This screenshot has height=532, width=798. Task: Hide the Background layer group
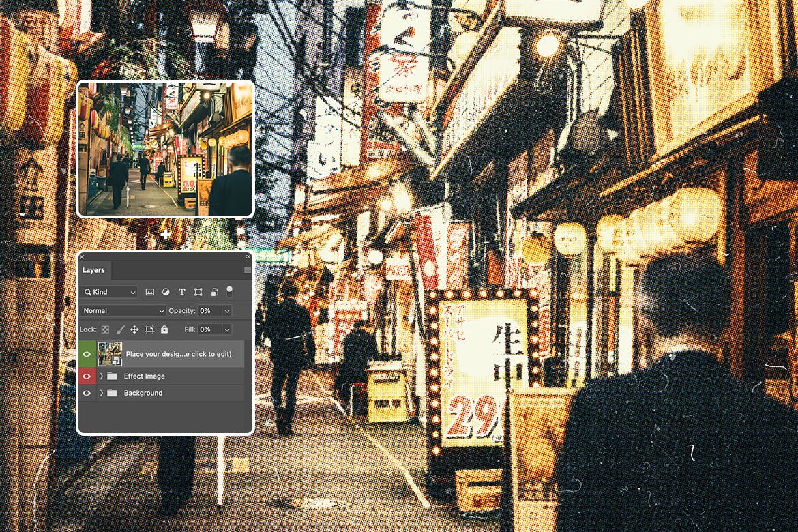[x=87, y=393]
